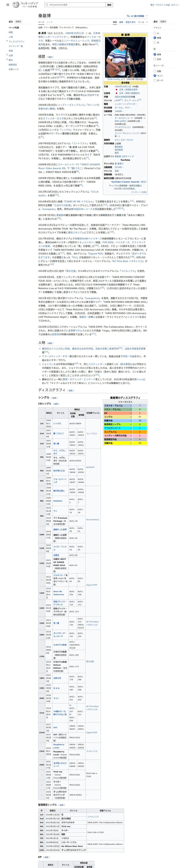The height and width of the screenshot is (868, 186).
Task: Click the arrow icon beside ミニアルバム
Action: pos(131,432)
